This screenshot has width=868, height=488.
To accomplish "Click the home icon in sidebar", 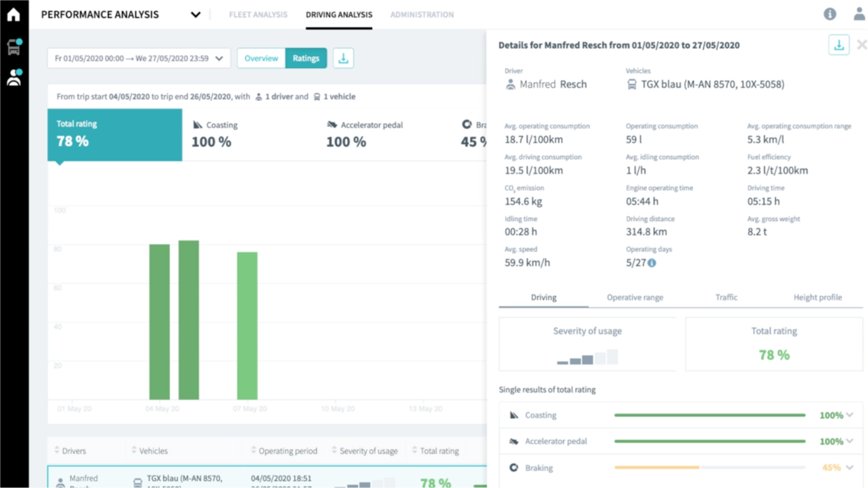I will 14,15.
